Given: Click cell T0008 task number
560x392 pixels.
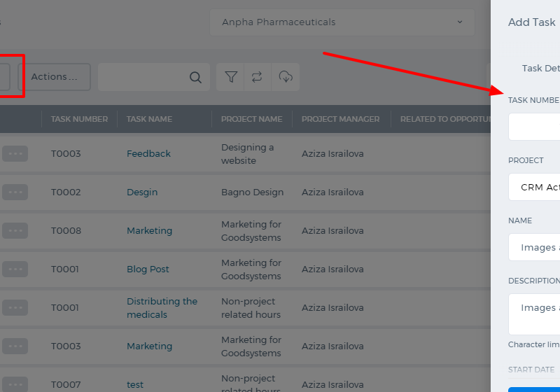Looking at the screenshot, I should pyautogui.click(x=66, y=230).
